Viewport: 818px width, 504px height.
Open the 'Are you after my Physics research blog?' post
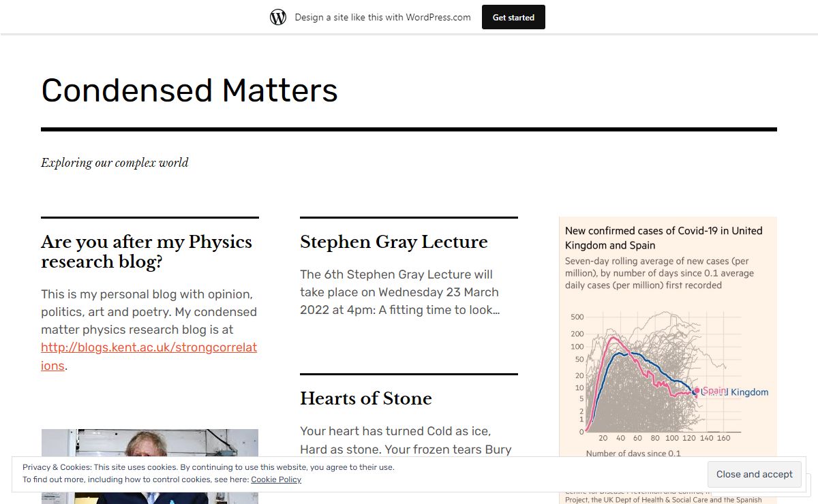point(147,251)
